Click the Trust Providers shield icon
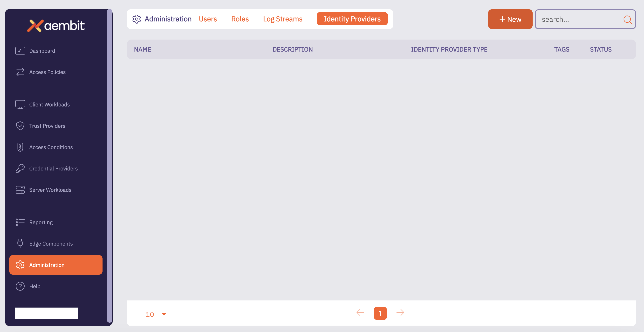Screen dimensions: 644x332 point(20,126)
